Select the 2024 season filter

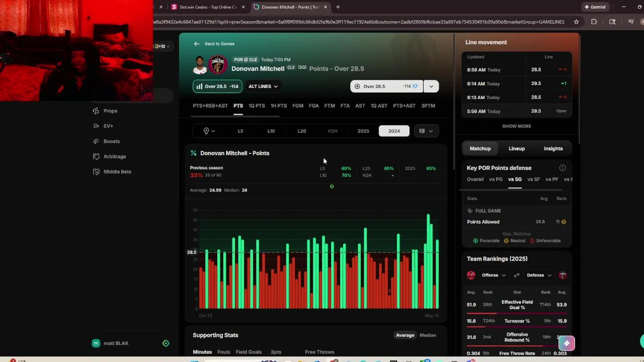394,131
